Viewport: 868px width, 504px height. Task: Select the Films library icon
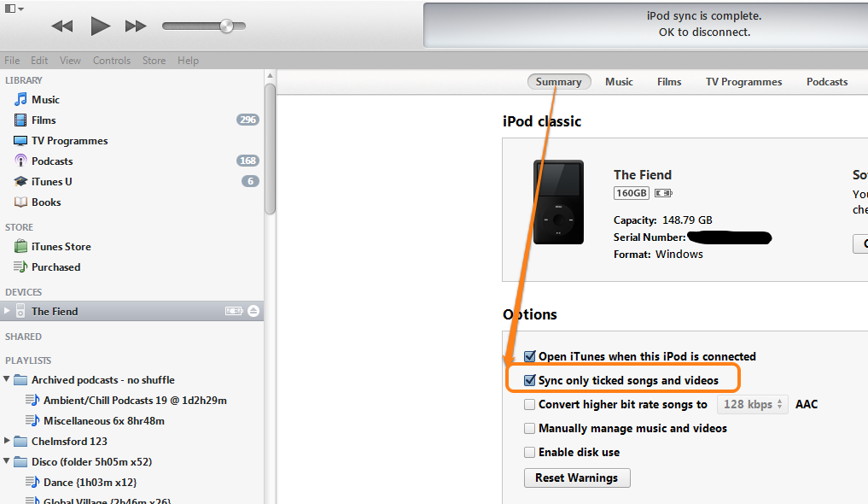pos(20,120)
